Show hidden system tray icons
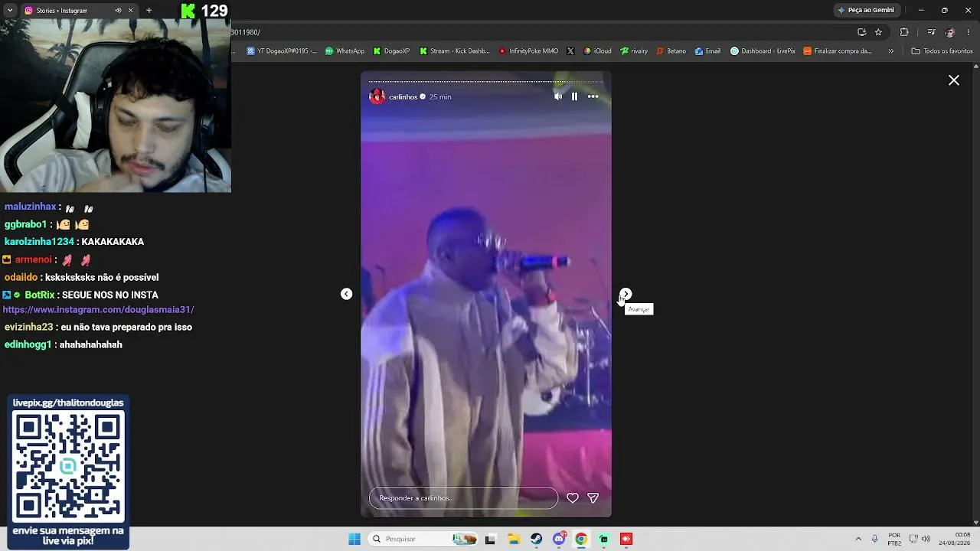 [858, 539]
